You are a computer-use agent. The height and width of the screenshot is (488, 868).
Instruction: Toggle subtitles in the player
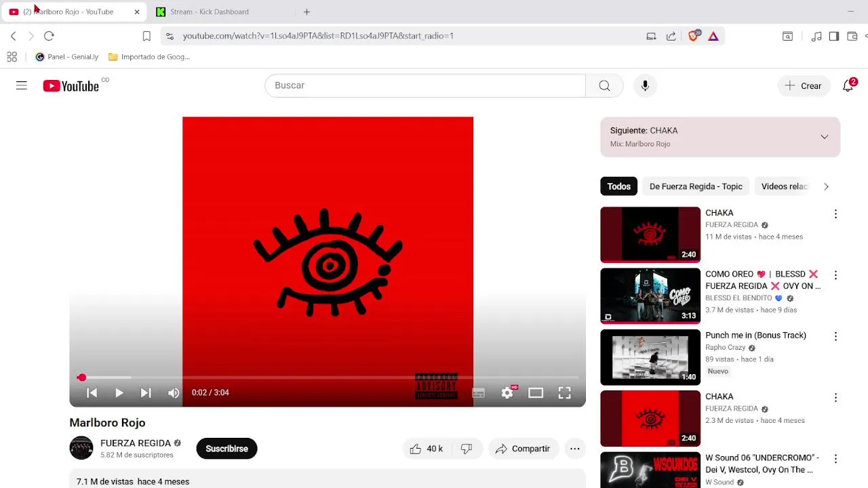coord(479,393)
